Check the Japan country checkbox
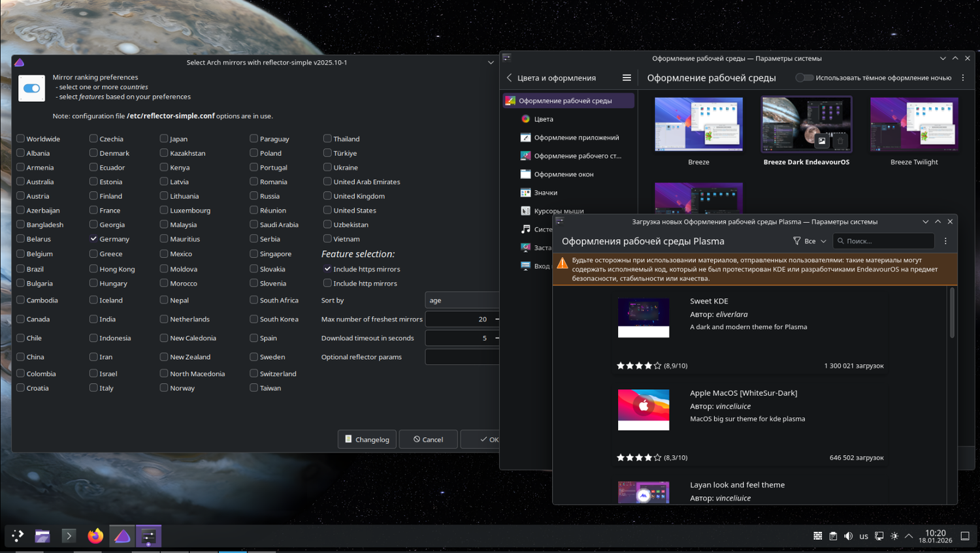Screen dimensions: 980x553 coord(164,138)
